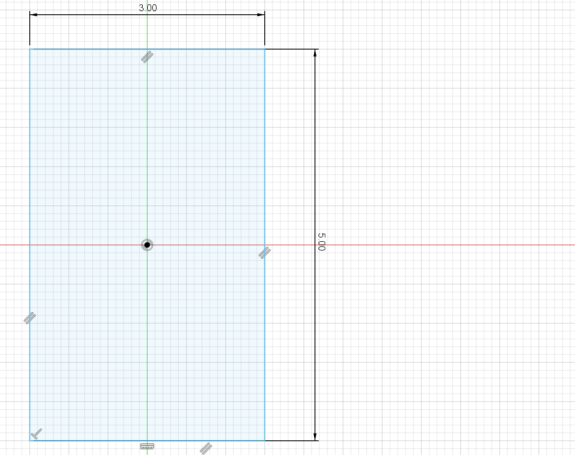Click the sketch origin point

[147, 245]
